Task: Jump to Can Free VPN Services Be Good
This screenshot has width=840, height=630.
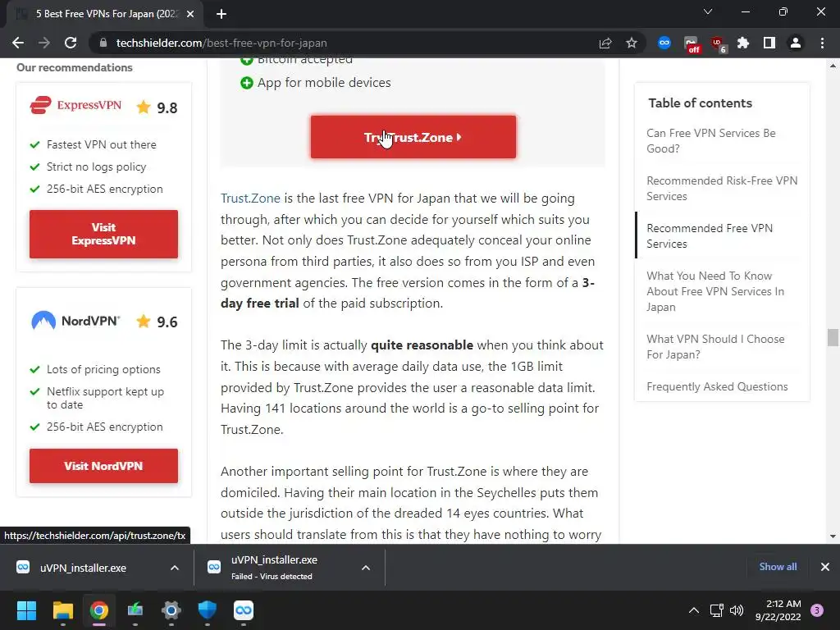Action: [x=711, y=141]
